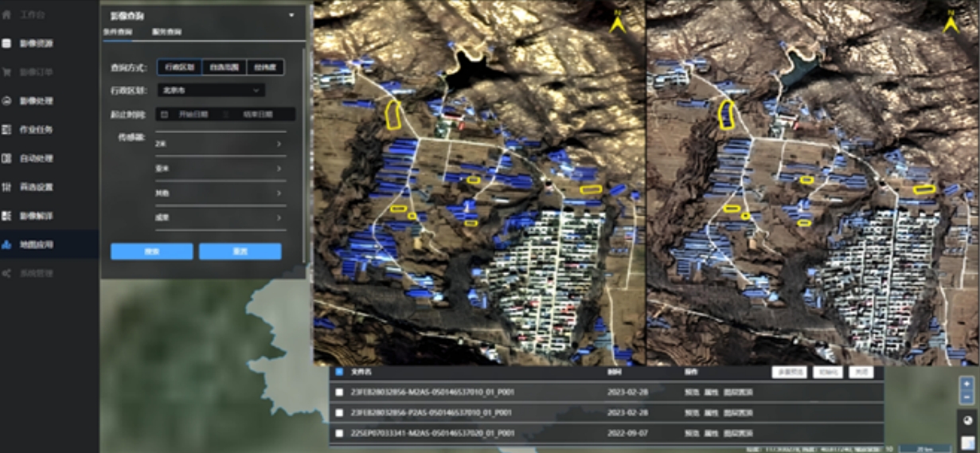Zoom in with the map plus button
Image resolution: width=980 pixels, height=453 pixels.
(x=966, y=384)
